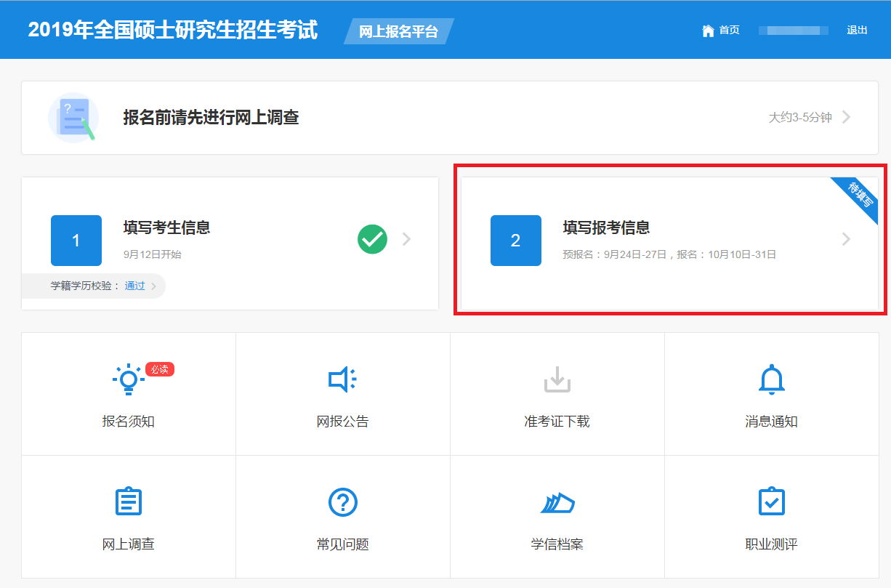The image size is (891, 588).
Task: Open the bell icon for 消息通知
Action: 771,379
